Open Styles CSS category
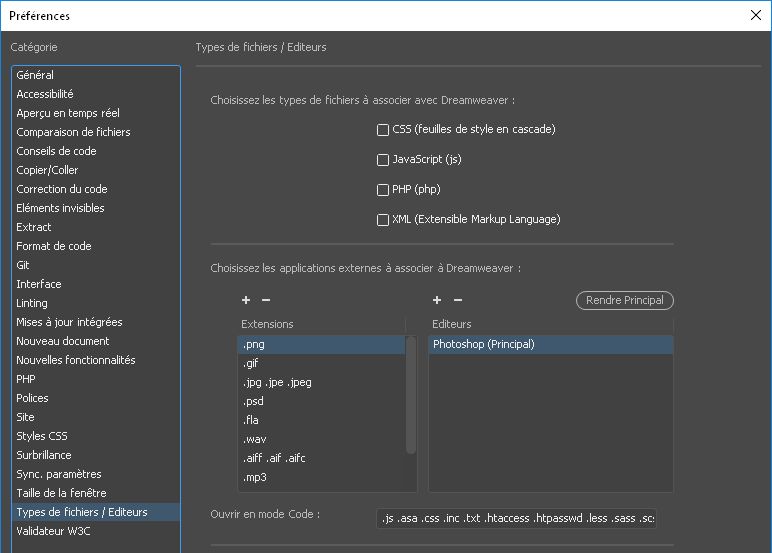The image size is (772, 553). point(96,436)
